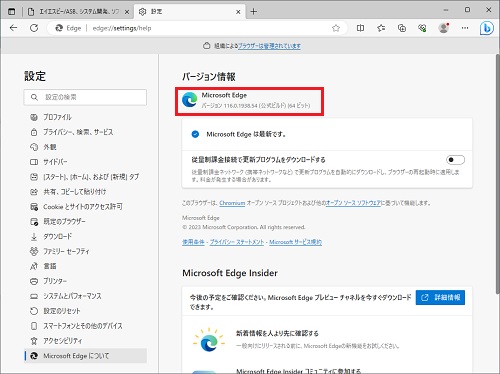500x374 pixels.
Task: Open the 使用条件 link
Action: point(193,242)
